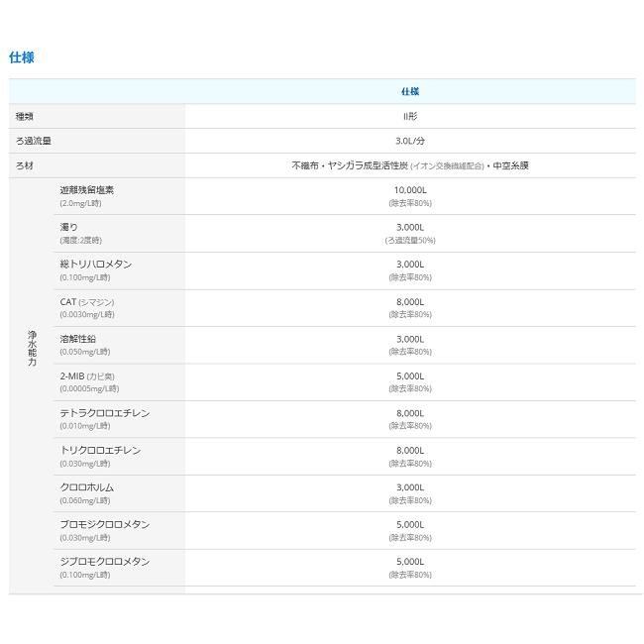Image resolution: width=644 pixels, height=644 pixels.
Task: Select the (濁度:2度時) condition text
Action: coord(81,241)
